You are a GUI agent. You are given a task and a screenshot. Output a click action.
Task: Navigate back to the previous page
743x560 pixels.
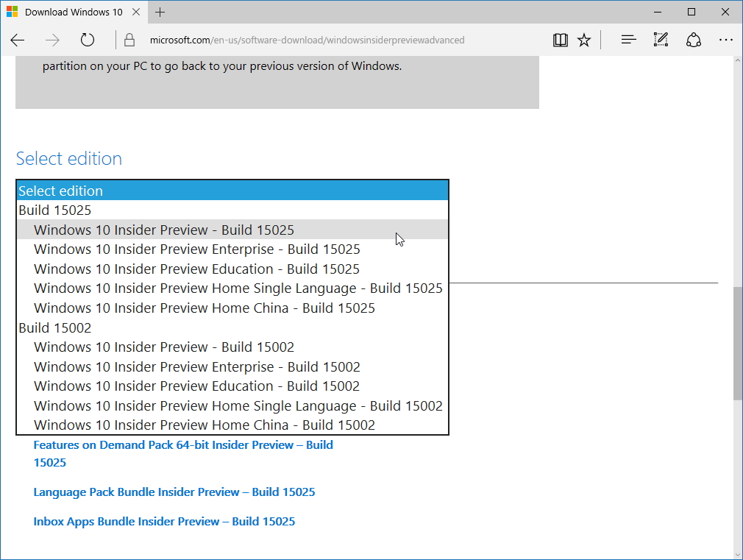click(x=18, y=40)
